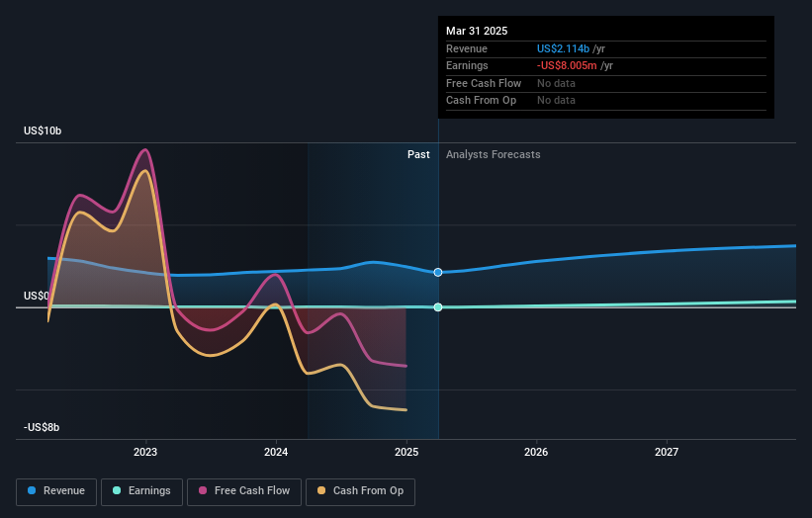Click the US$2.114b revenue value

tap(563, 48)
